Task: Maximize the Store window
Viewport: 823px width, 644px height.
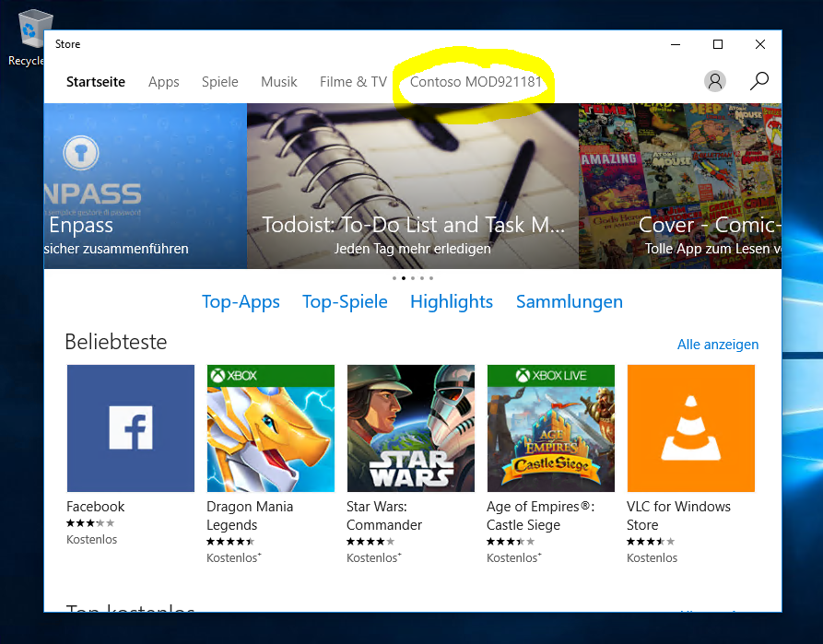Action: tap(718, 44)
